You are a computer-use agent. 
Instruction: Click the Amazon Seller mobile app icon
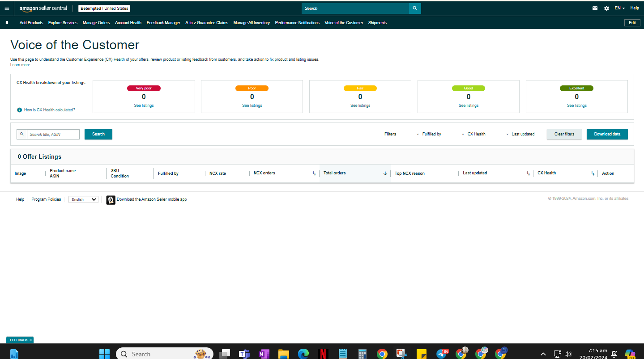point(111,200)
